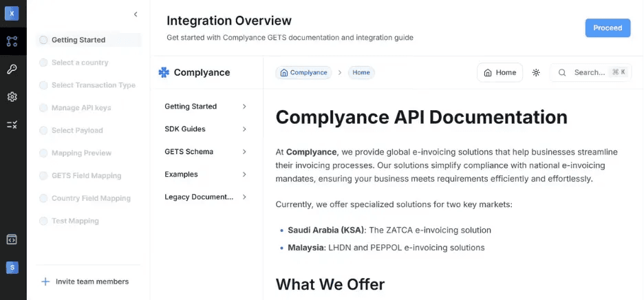The height and width of the screenshot is (300, 644).
Task: Click the Home breadcrumb chip
Action: tap(361, 72)
